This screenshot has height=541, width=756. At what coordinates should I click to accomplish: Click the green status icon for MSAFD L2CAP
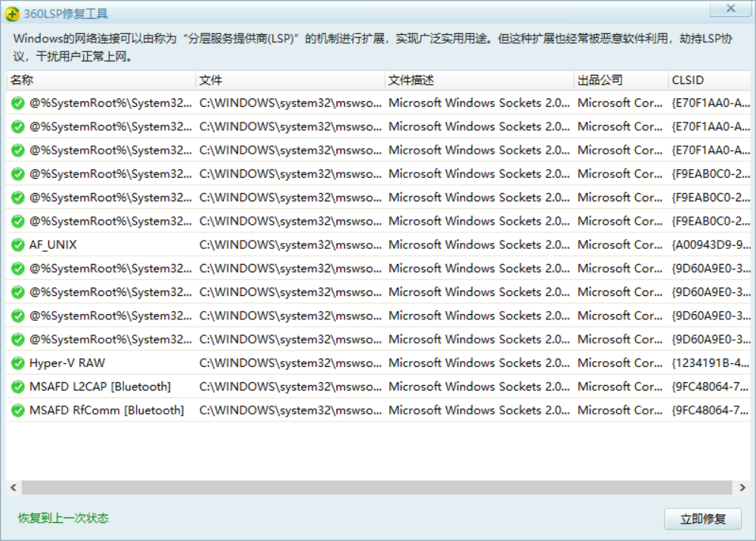coord(17,387)
